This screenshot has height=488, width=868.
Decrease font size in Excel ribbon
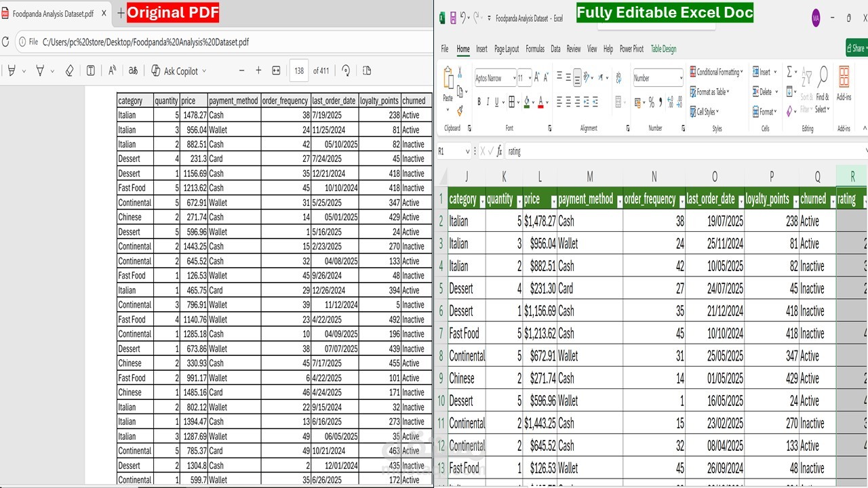tap(546, 77)
